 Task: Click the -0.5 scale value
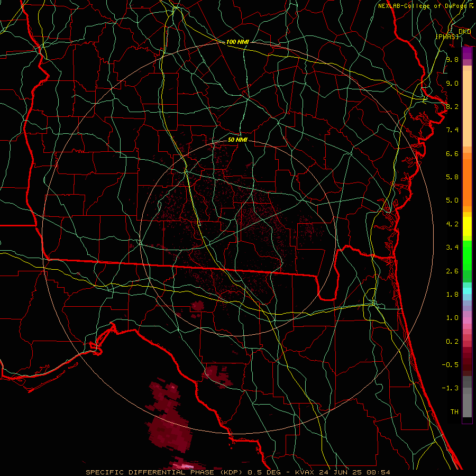click(450, 365)
